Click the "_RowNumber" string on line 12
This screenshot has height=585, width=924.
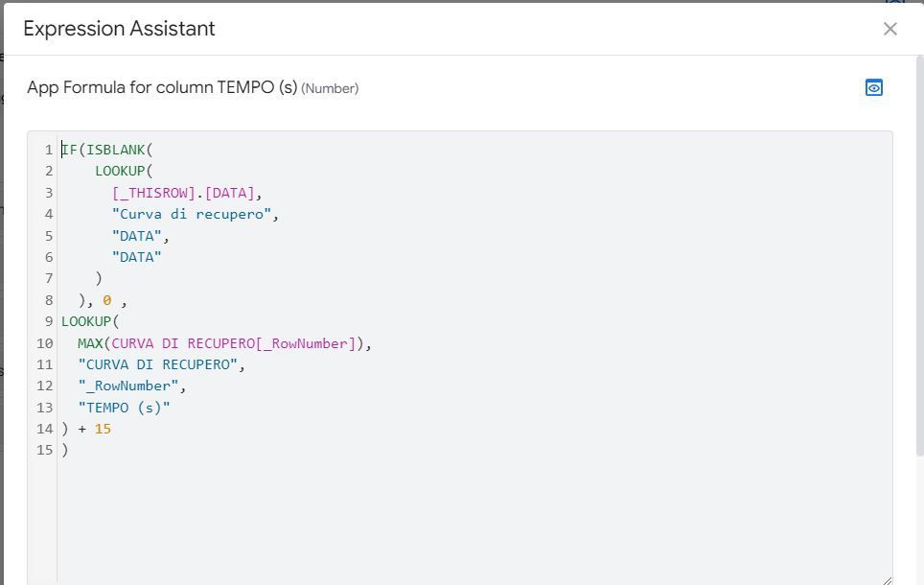[127, 386]
